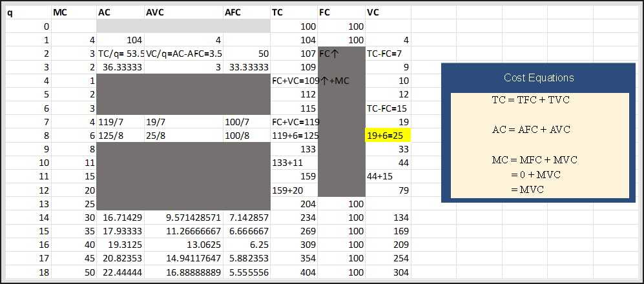Click the cell containing 125/8
The height and width of the screenshot is (284, 644).
tap(120, 136)
